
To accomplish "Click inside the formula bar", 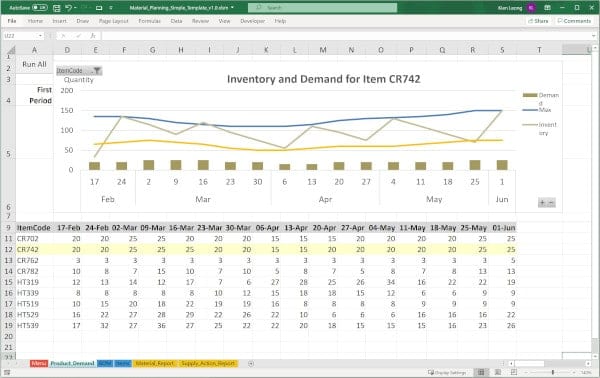I will click(346, 36).
